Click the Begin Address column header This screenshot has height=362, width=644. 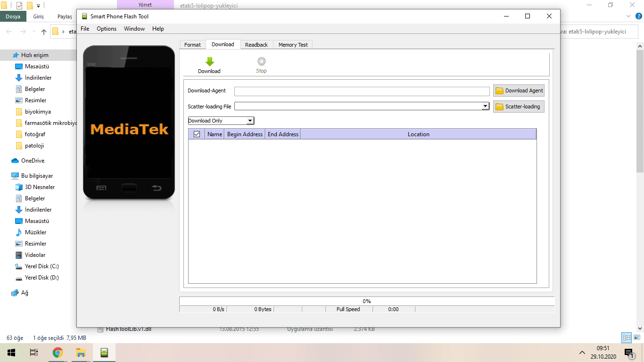tap(245, 134)
